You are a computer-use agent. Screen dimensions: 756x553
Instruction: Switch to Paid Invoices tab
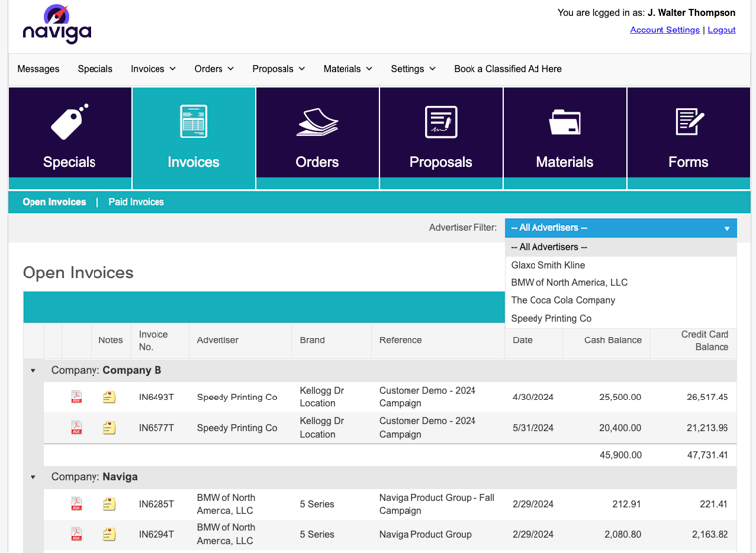[136, 202]
